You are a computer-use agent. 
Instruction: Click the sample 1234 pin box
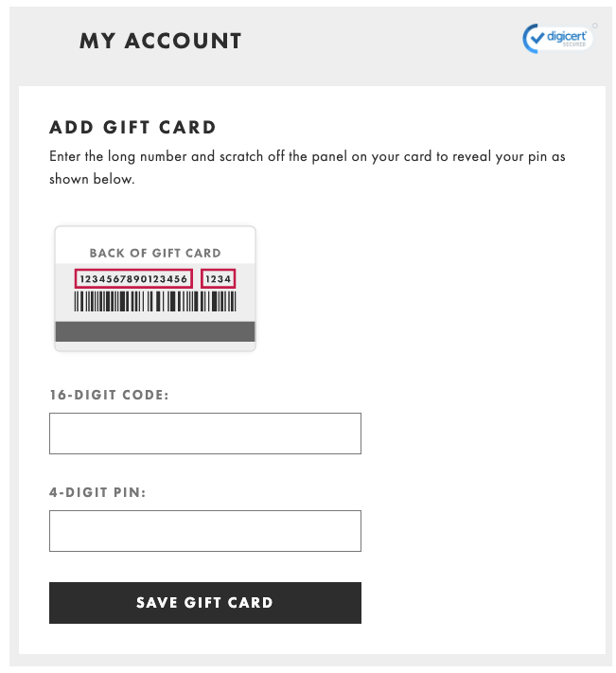point(218,279)
